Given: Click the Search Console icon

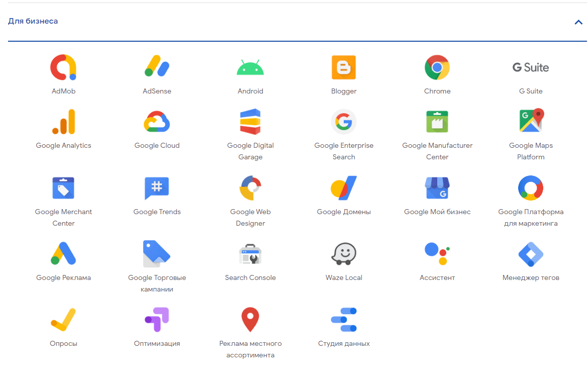Looking at the screenshot, I should click(250, 254).
